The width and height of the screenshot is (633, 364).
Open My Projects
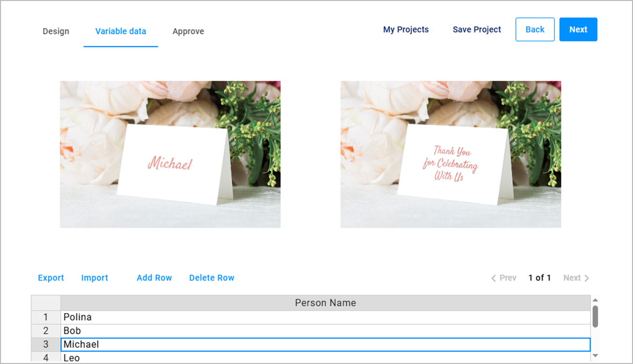click(x=406, y=29)
